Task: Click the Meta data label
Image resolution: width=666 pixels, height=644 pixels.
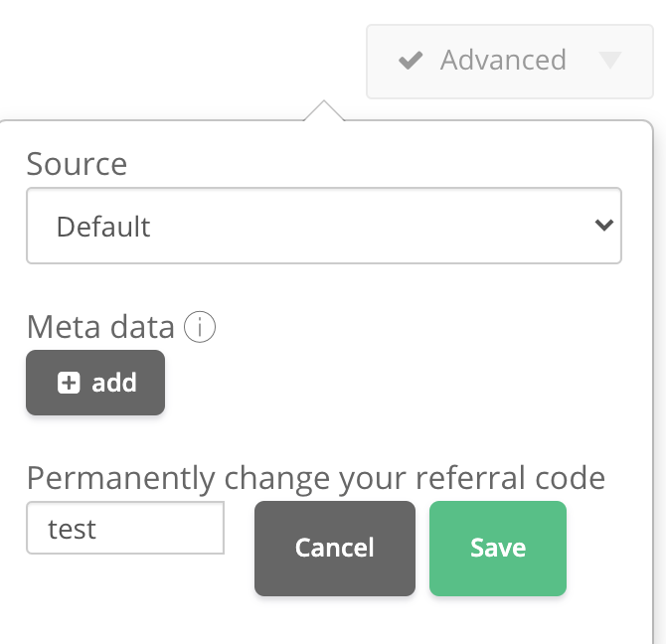Action: pyautogui.click(x=100, y=327)
